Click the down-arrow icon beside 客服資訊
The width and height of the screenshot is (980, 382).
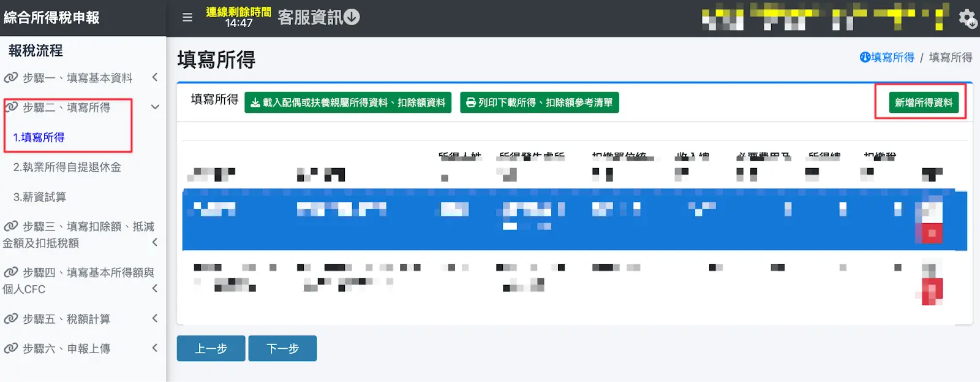352,17
